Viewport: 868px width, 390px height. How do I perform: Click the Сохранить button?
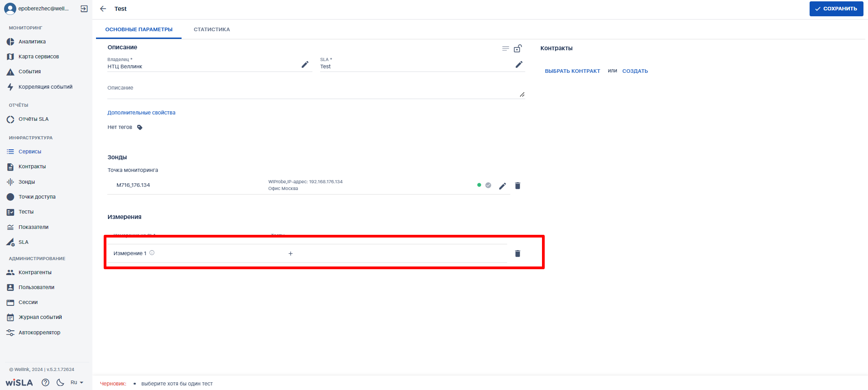point(836,9)
